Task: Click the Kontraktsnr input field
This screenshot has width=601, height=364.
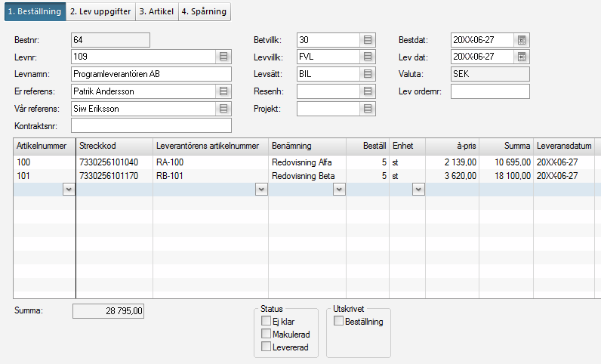Action: 151,126
